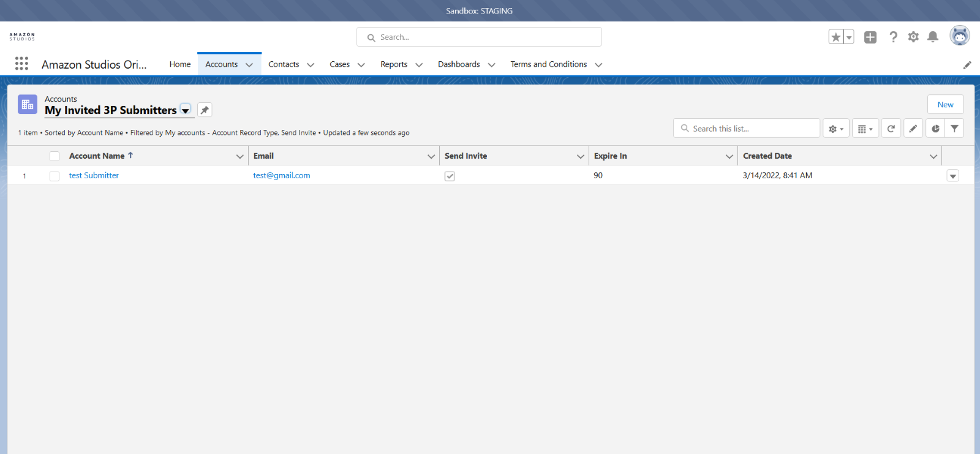Screen dimensions: 980x454
Task: Open Send Invite column actions chevron
Action: (x=581, y=156)
